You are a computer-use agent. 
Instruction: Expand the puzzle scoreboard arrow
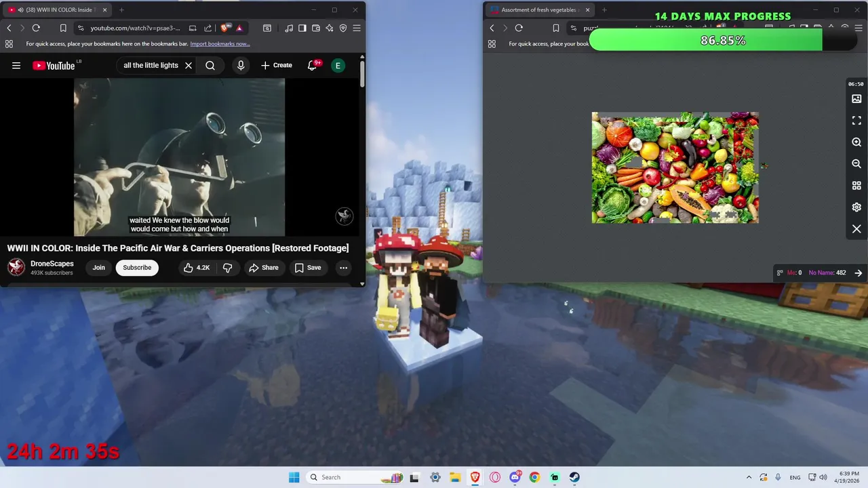click(858, 273)
